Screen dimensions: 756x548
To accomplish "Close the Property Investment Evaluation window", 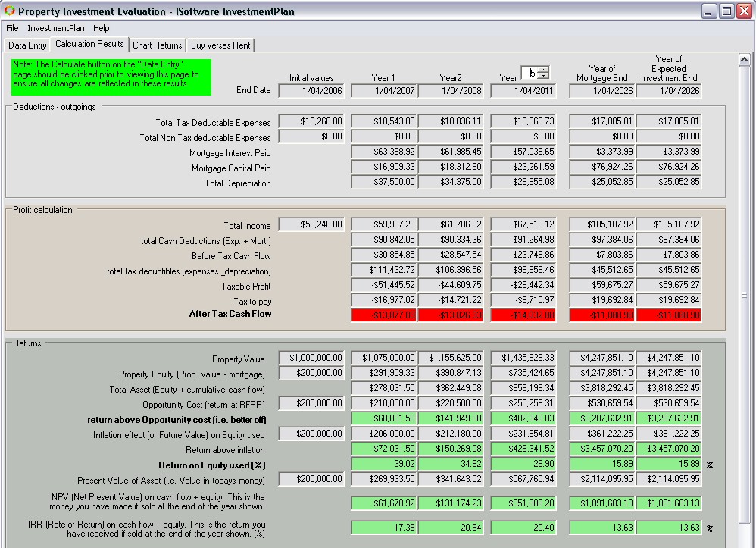I will pyautogui.click(x=744, y=11).
